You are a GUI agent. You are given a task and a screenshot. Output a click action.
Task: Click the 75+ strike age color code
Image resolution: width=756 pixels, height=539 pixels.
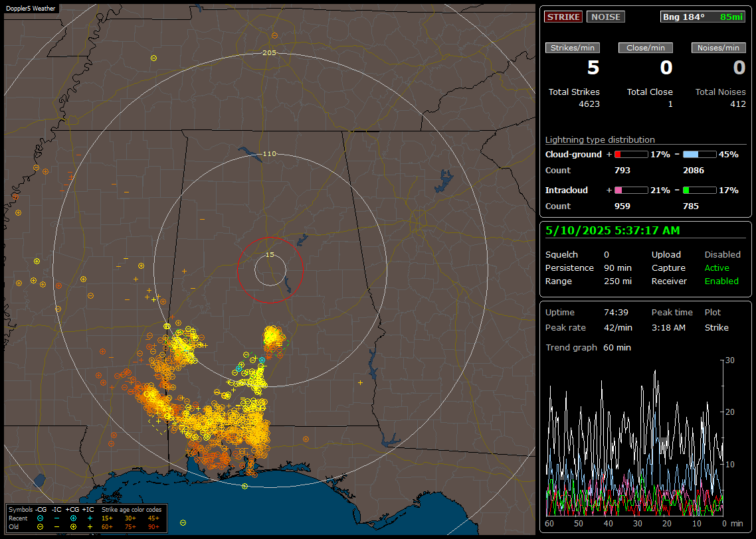(130, 527)
